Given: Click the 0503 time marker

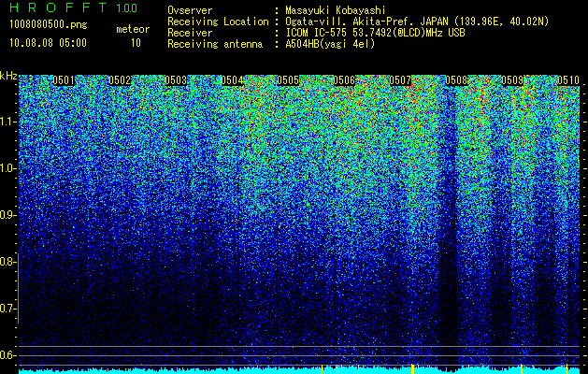Looking at the screenshot, I should point(176,80).
